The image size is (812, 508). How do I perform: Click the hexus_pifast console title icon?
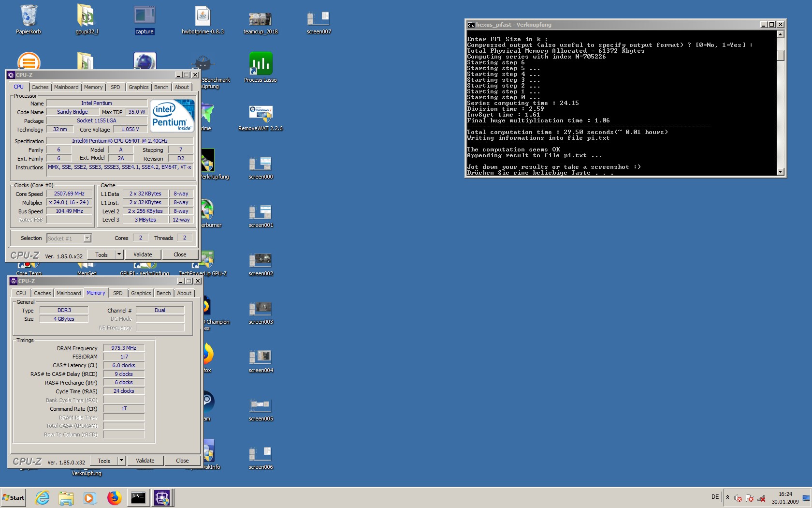tap(471, 25)
